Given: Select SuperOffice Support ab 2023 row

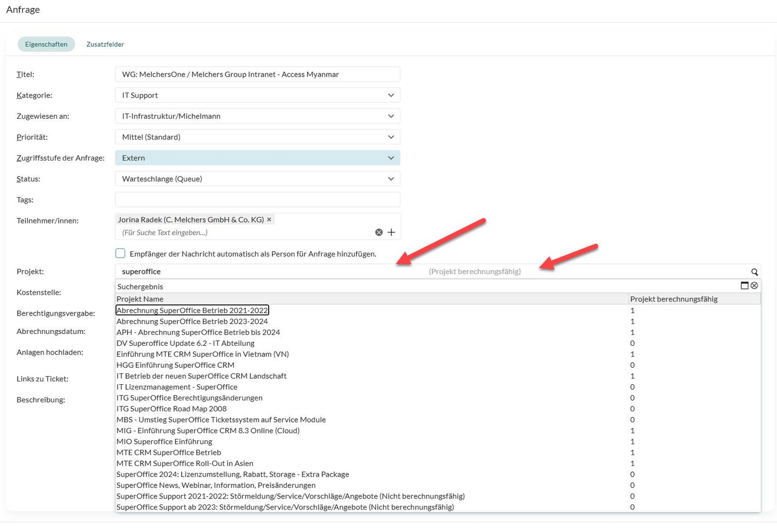Looking at the screenshot, I should (438, 507).
